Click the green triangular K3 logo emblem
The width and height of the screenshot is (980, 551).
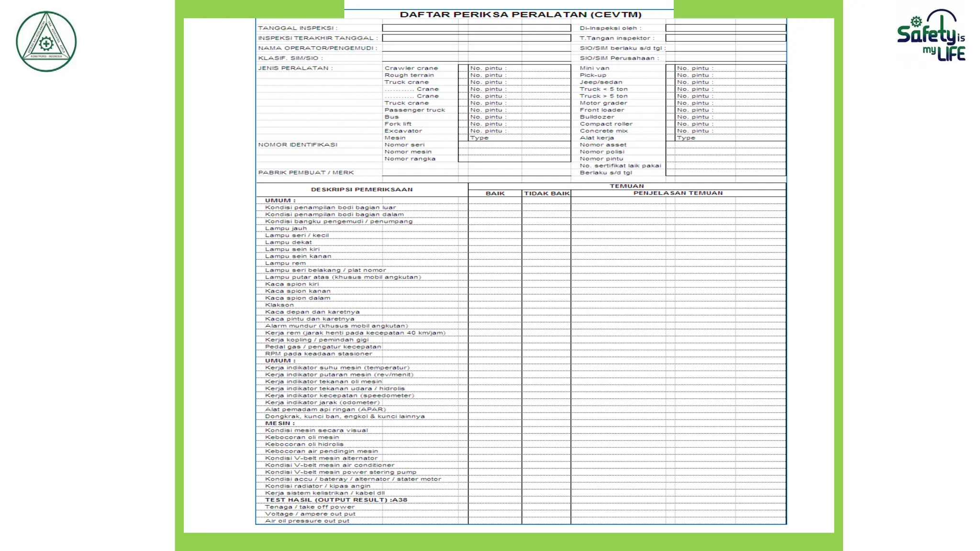click(x=46, y=42)
